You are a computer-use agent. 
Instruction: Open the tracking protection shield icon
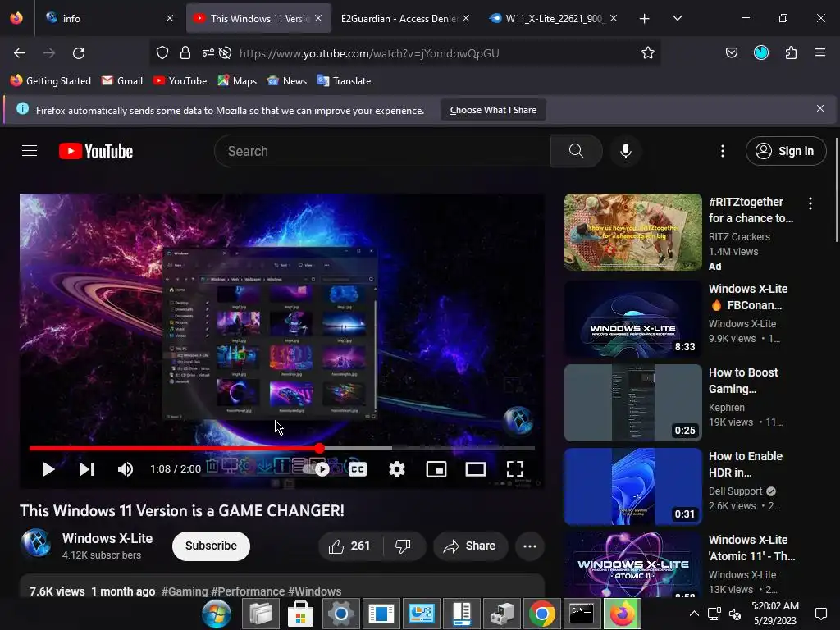click(x=162, y=52)
